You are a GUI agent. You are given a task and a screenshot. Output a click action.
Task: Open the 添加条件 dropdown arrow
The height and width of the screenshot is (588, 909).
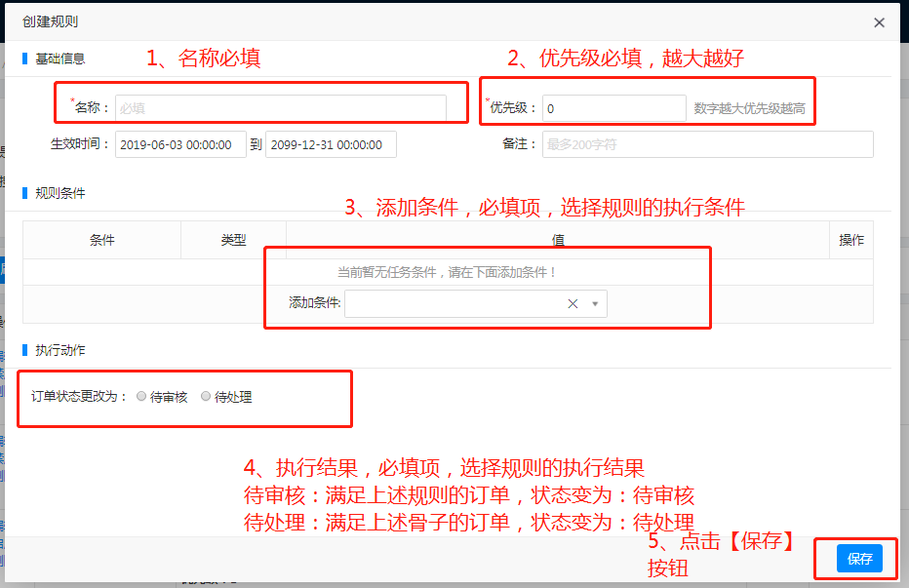595,304
